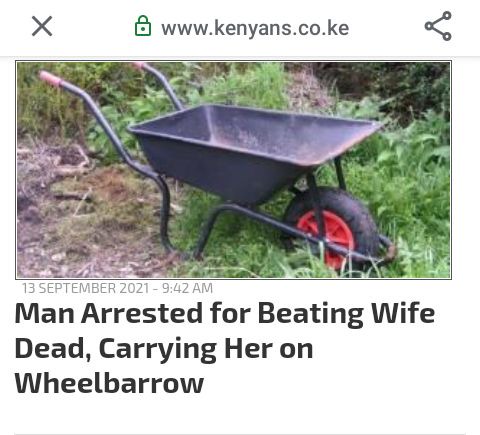The width and height of the screenshot is (480, 435).
Task: Click the divider line below the headline
Action: [240, 434]
